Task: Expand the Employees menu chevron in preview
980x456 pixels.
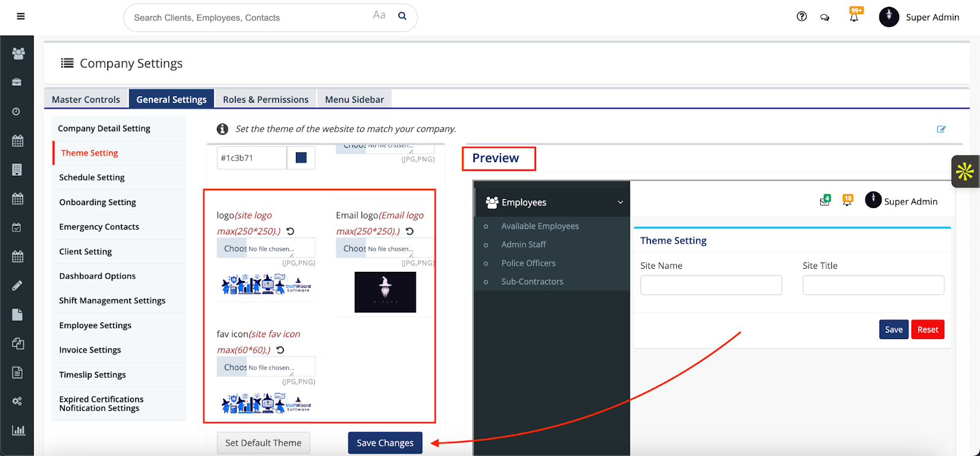Action: (x=620, y=203)
